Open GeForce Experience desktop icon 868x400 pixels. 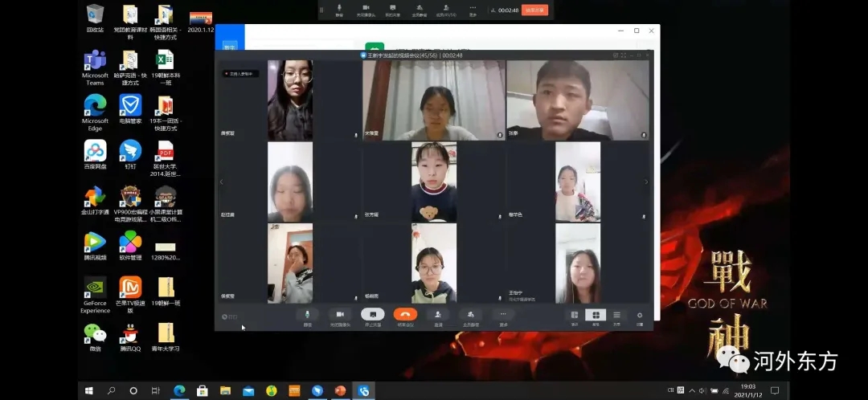(x=95, y=290)
